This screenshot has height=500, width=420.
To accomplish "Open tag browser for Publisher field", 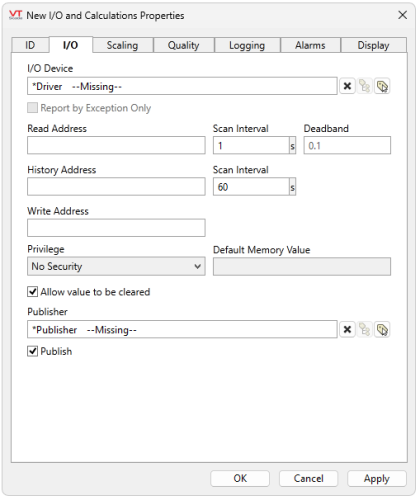I will [382, 330].
